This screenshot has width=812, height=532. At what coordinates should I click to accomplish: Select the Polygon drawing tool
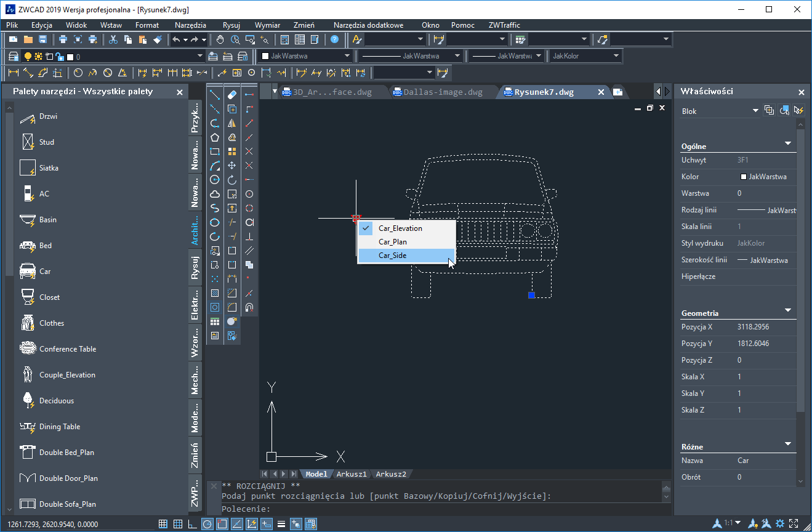[215, 137]
